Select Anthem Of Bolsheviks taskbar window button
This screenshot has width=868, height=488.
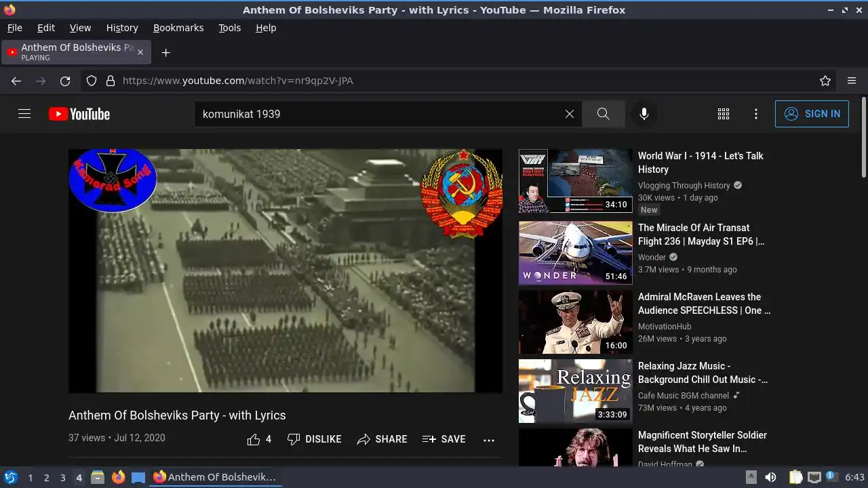[215, 477]
